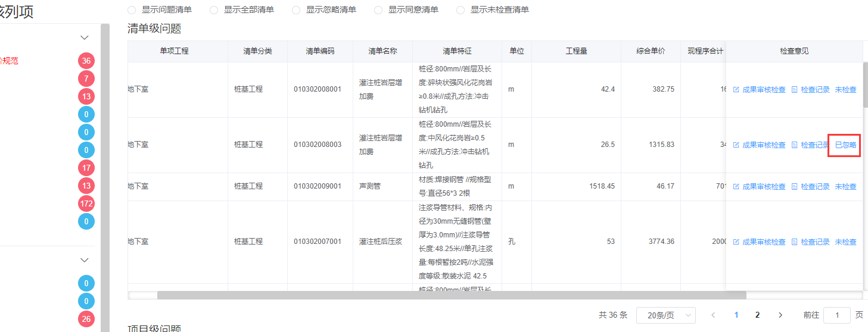This screenshot has height=332, width=868.
Task: Click the 清单分类 column header
Action: pyautogui.click(x=257, y=51)
